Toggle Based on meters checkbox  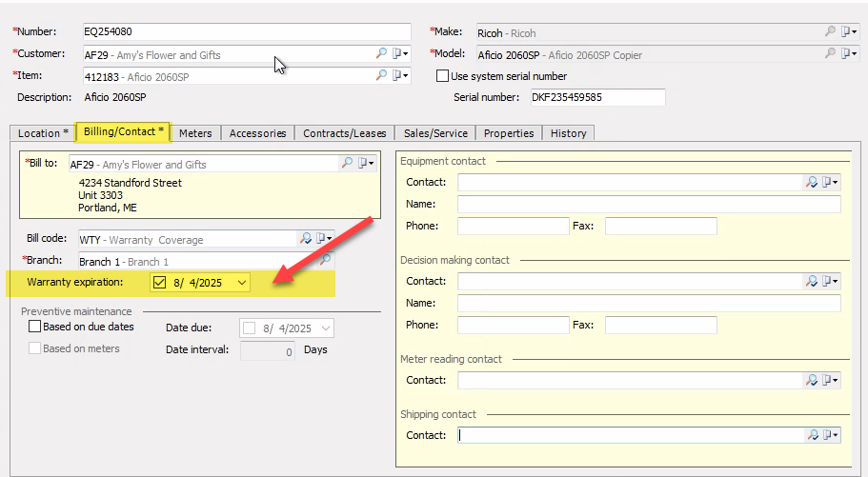(34, 348)
